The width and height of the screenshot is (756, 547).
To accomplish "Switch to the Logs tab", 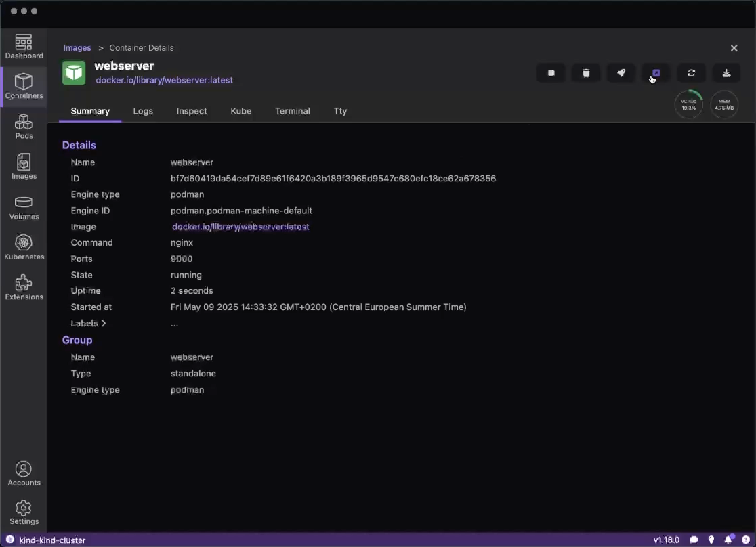I will click(x=143, y=111).
